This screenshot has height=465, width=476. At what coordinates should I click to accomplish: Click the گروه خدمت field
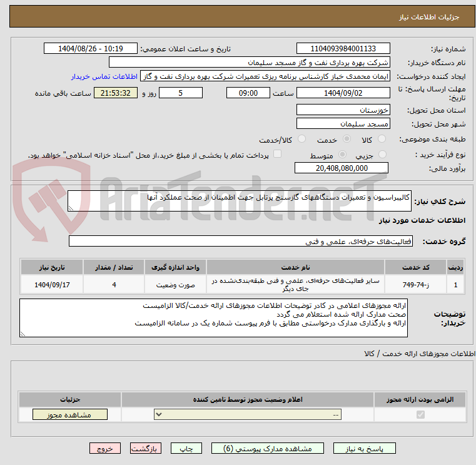coord(240,241)
